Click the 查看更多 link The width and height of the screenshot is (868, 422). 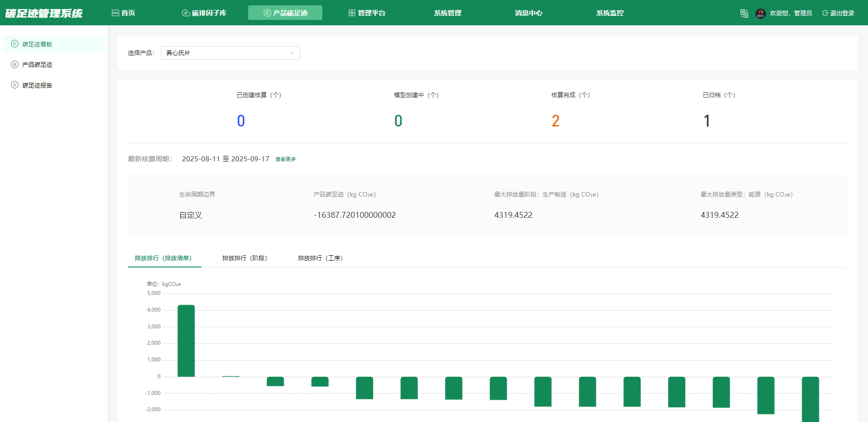point(285,159)
